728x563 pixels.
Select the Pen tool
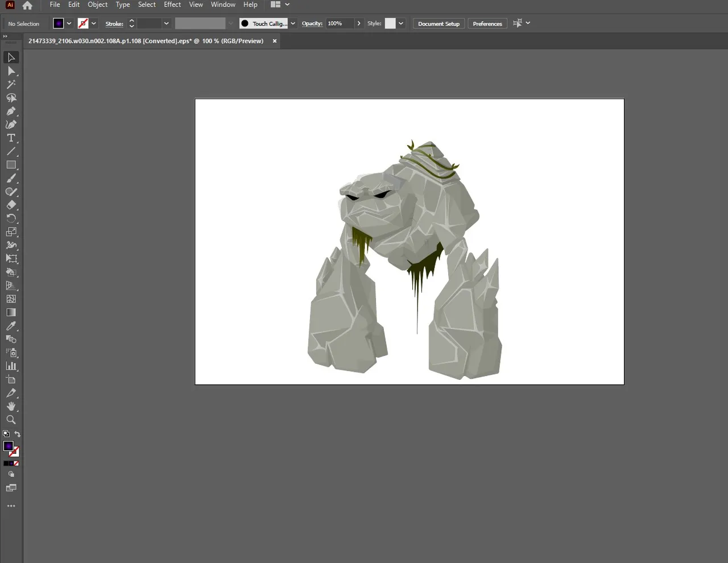coord(11,111)
